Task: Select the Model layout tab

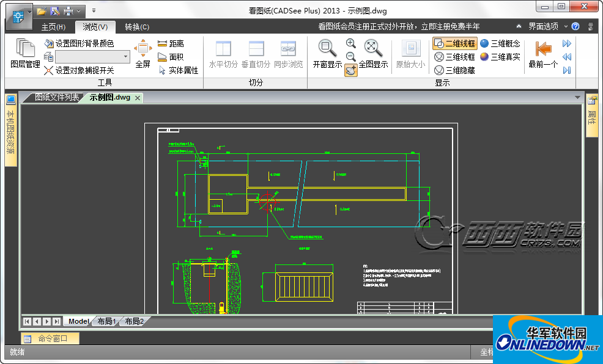Action: pyautogui.click(x=78, y=321)
